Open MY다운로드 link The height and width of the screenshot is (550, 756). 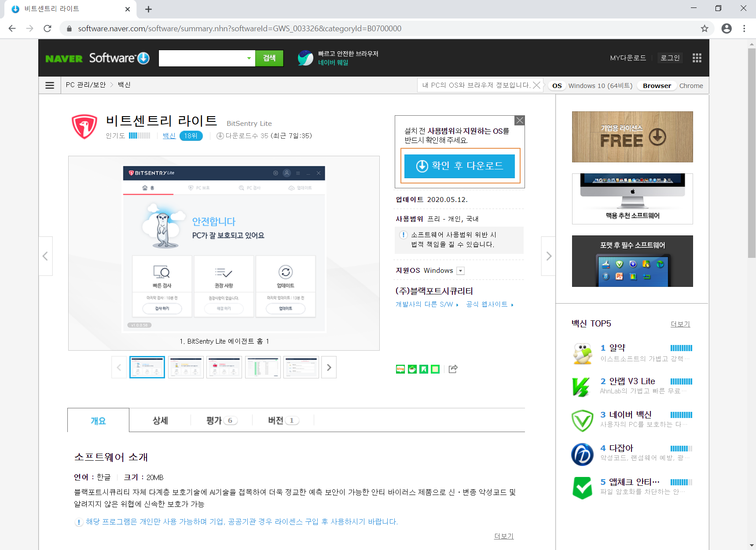[628, 58]
